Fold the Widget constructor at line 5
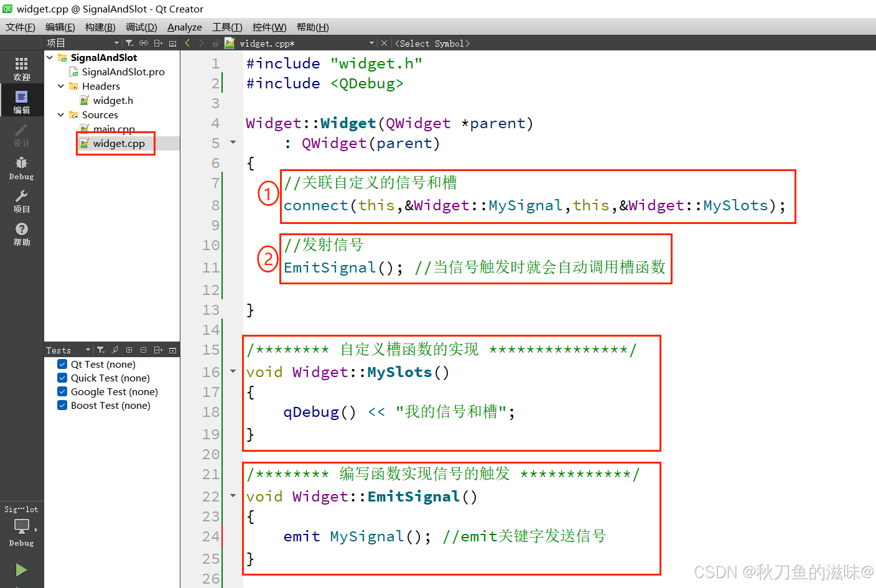876x588 pixels. click(x=233, y=142)
